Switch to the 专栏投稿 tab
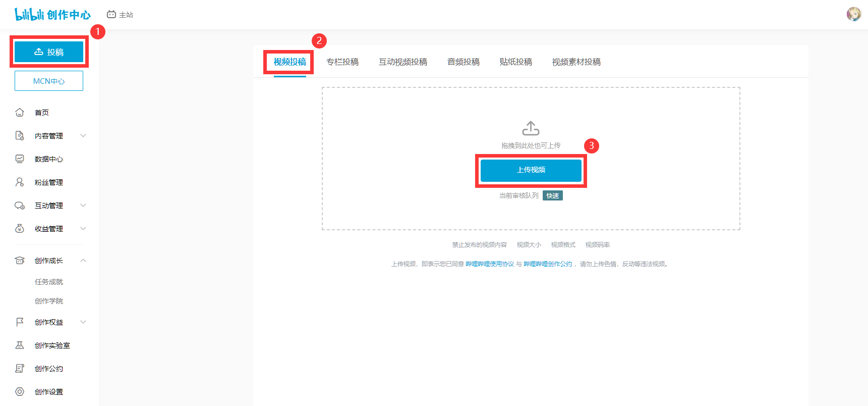868x406 pixels. (x=342, y=62)
